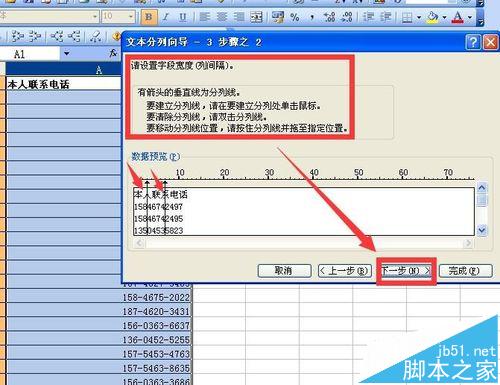Select cell 187-4620-3431
The height and width of the screenshot is (385, 500).
click(99, 311)
